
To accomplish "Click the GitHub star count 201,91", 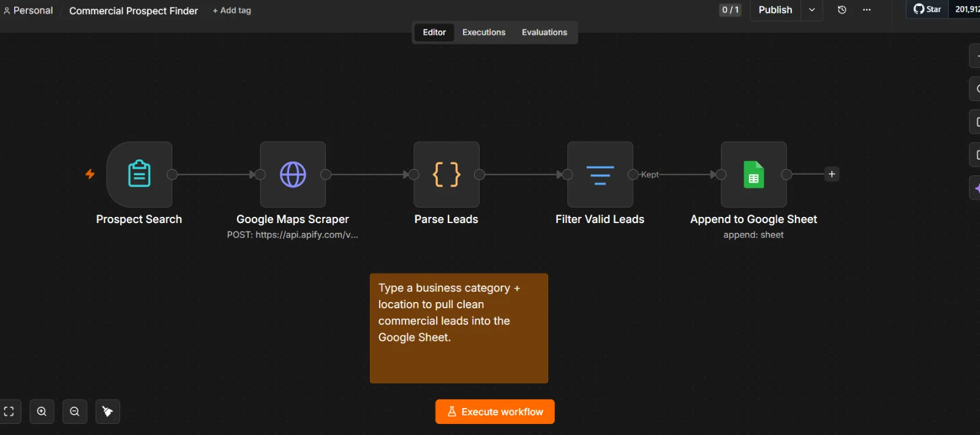I will (x=967, y=9).
